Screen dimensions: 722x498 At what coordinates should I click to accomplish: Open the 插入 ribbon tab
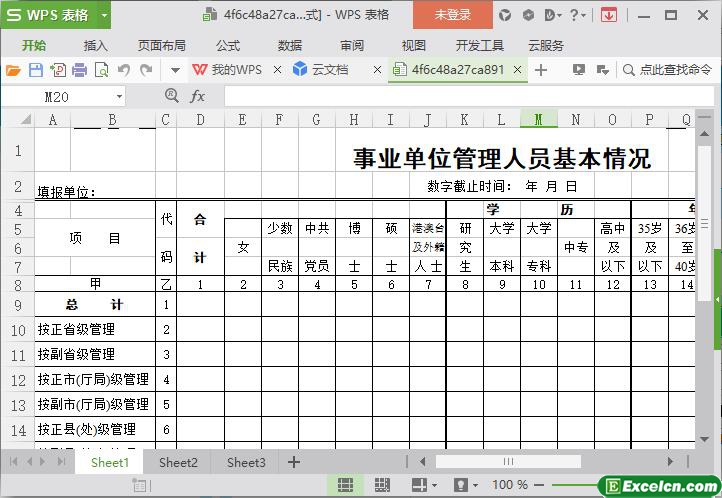click(96, 45)
